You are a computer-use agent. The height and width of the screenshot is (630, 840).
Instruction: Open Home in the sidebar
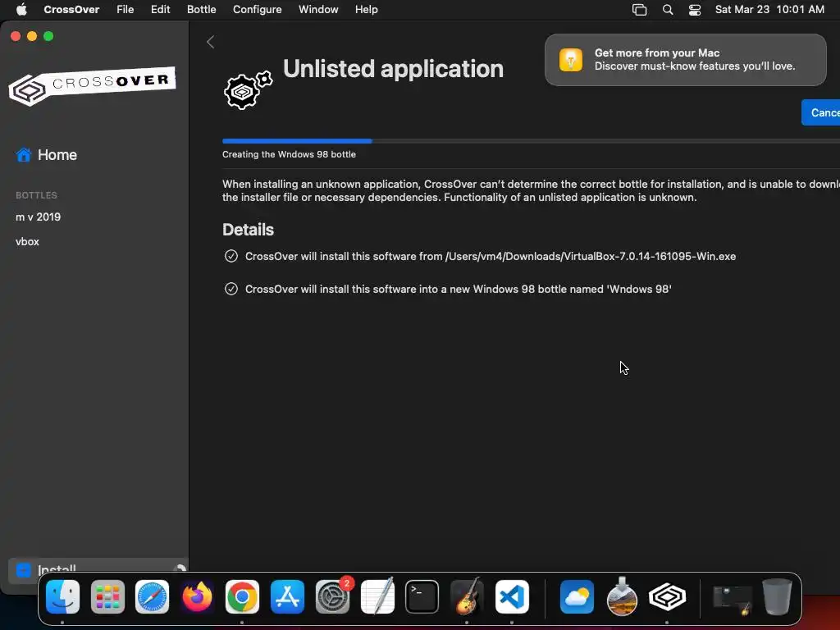(x=47, y=155)
